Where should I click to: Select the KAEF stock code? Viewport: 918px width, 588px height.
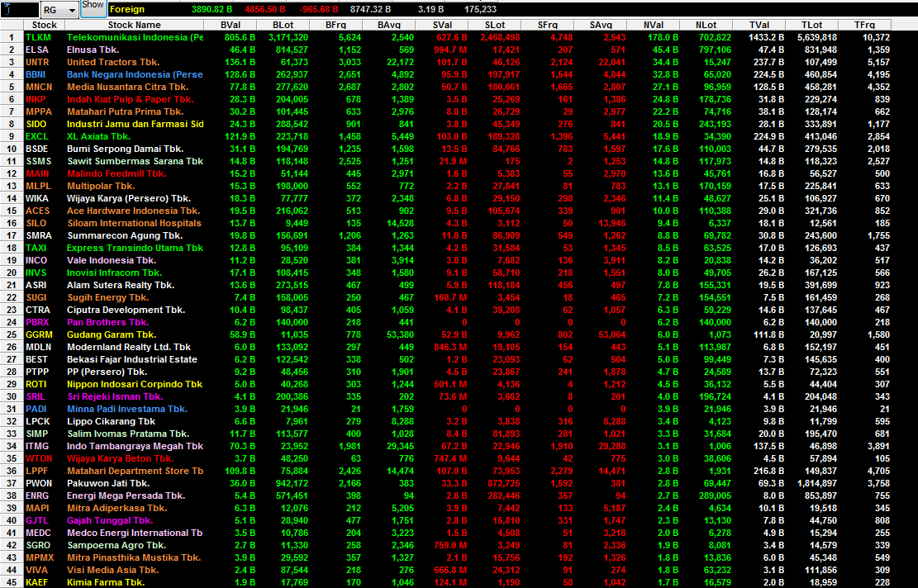(37, 582)
